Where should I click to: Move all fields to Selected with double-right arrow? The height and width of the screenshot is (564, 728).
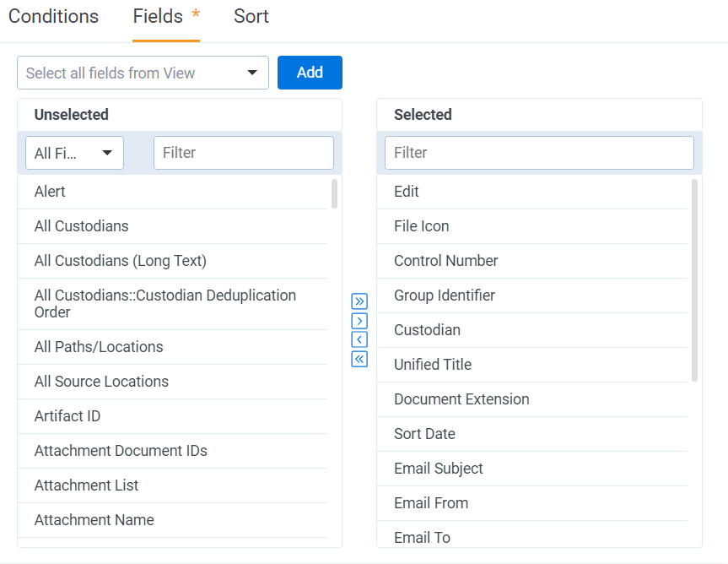click(x=359, y=301)
